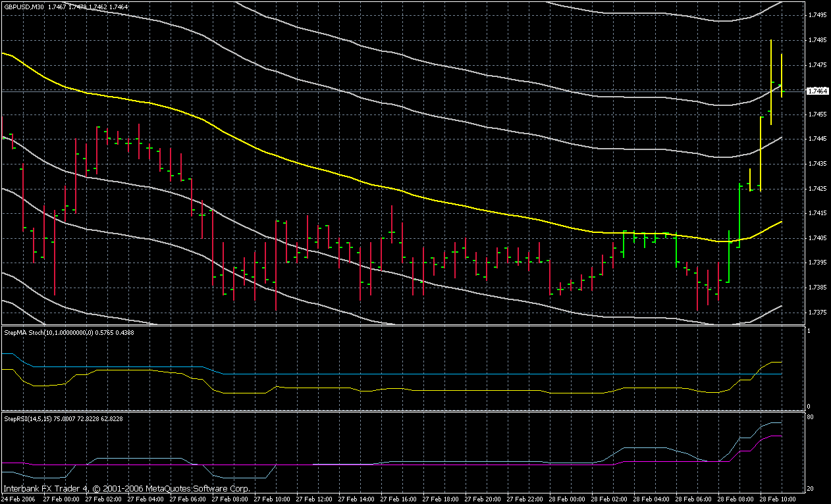Click the 28 Feb 04:00 time label

651,499
